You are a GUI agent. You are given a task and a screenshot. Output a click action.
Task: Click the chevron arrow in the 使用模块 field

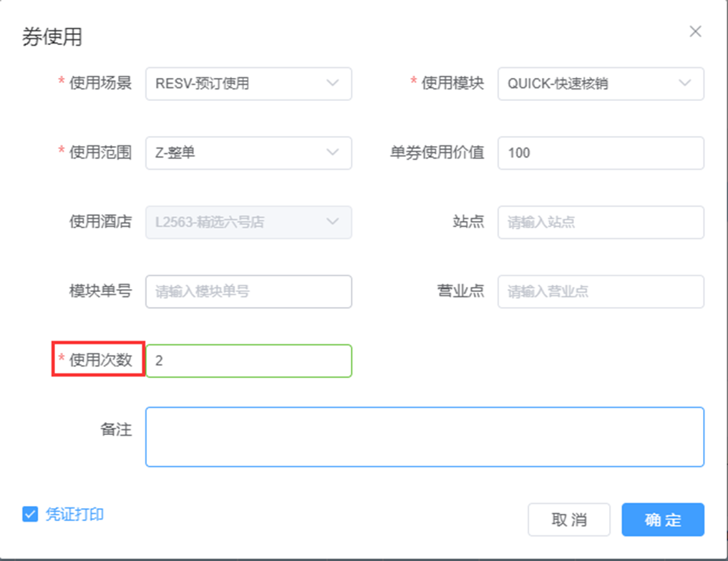[684, 84]
